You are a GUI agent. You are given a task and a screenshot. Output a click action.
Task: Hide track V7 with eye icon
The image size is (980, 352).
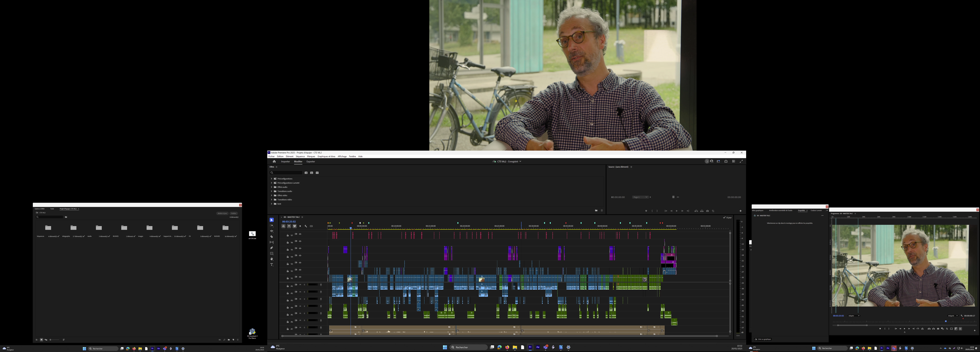click(x=300, y=234)
